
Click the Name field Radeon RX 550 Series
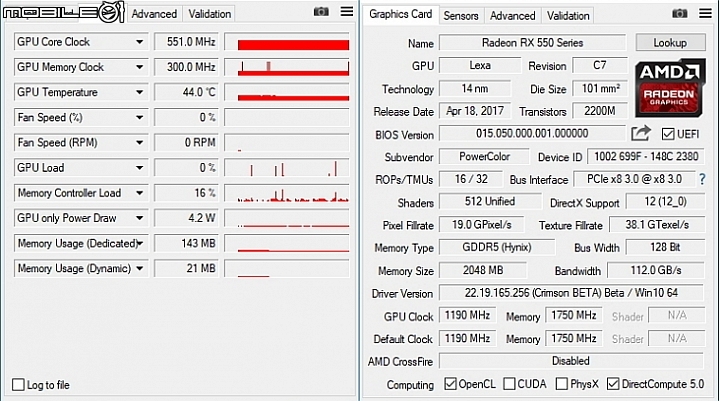[532, 43]
